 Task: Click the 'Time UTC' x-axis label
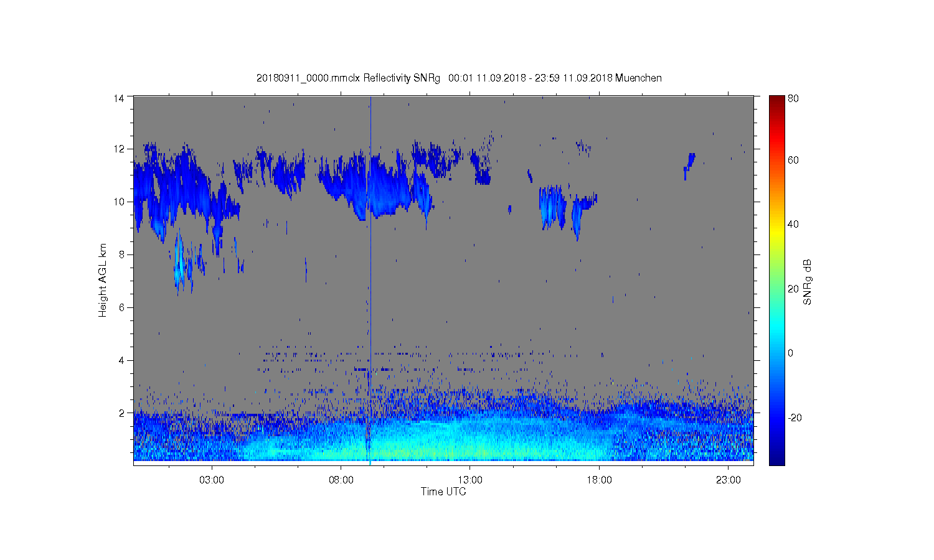pyautogui.click(x=443, y=492)
